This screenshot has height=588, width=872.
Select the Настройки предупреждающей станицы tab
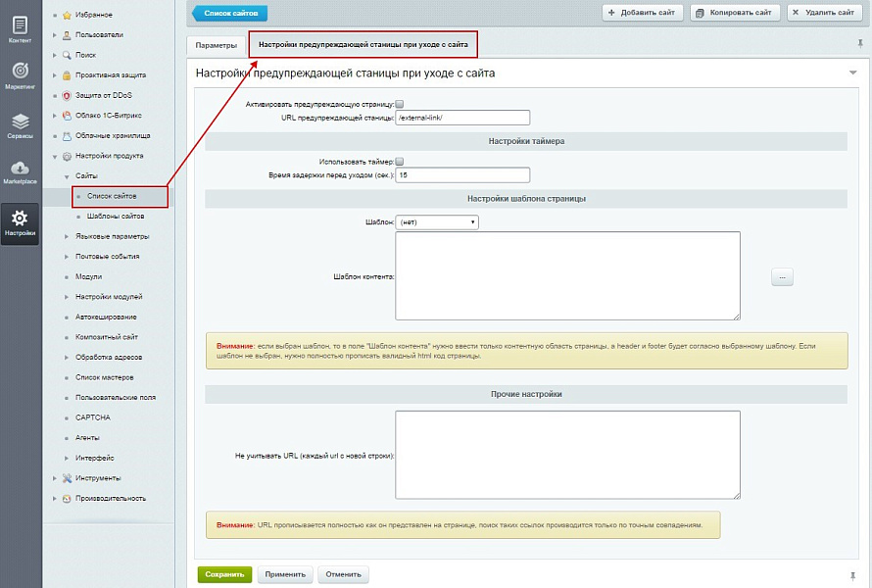[x=363, y=44]
